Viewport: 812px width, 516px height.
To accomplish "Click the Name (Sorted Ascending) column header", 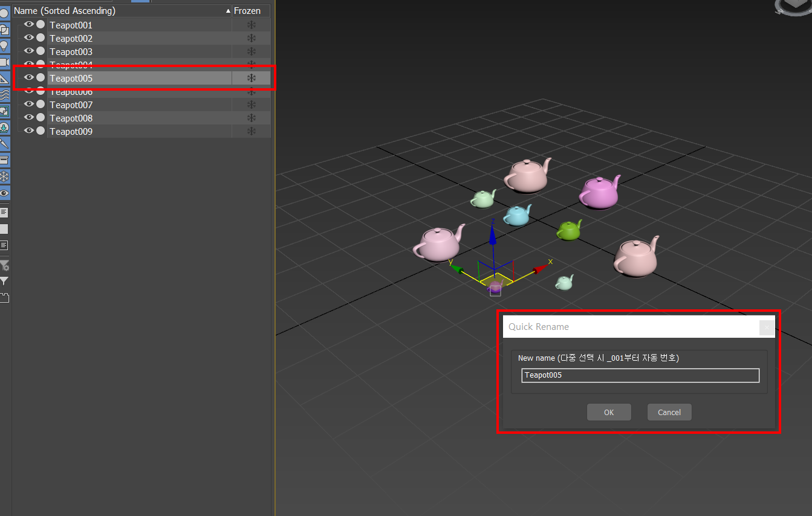I will click(122, 11).
